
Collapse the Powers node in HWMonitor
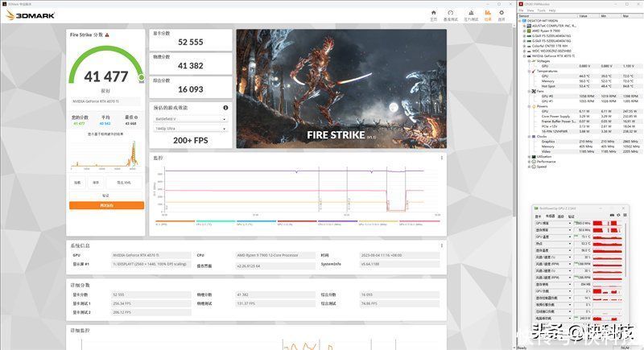coord(529,106)
